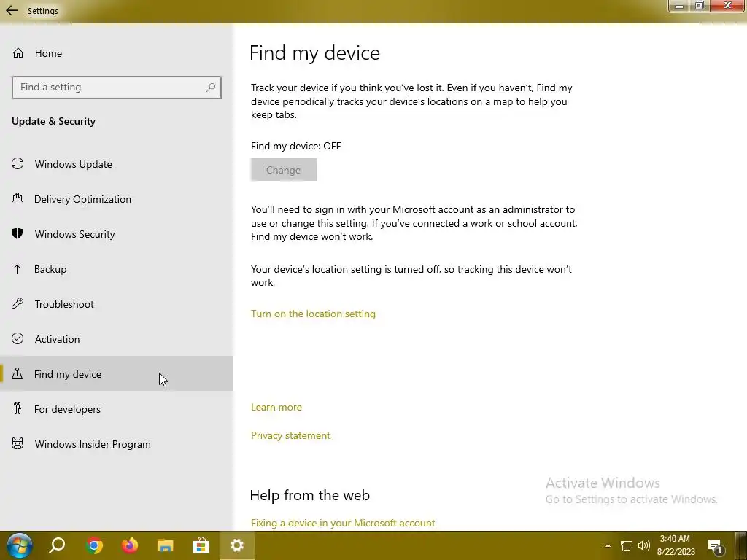
Task: Open Fixing a device in your Microsoft account
Action: coord(343,523)
